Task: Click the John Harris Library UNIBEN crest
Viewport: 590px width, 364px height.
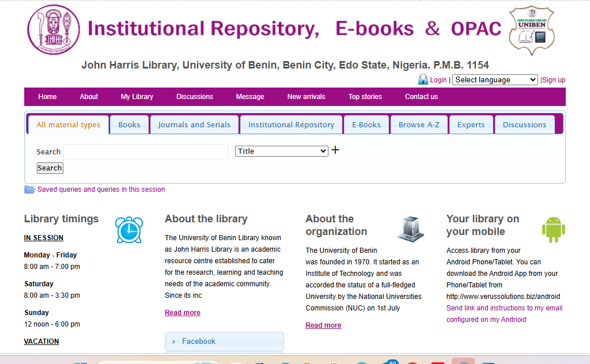Action: click(532, 31)
